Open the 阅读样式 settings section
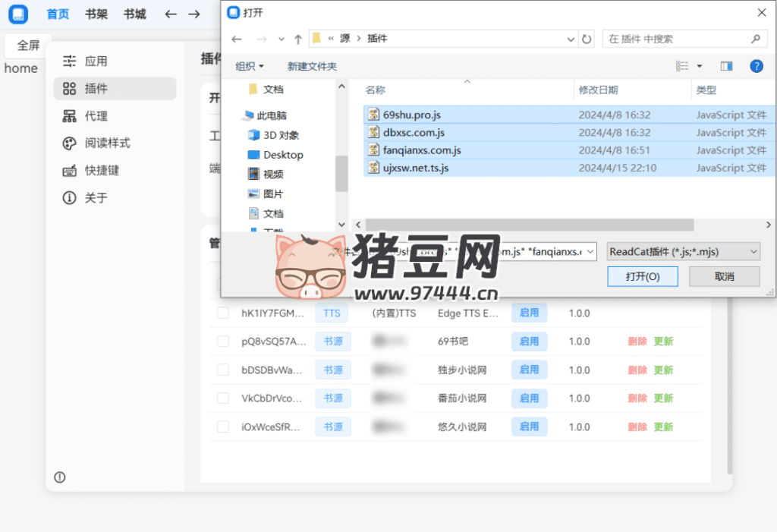This screenshot has height=532, width=777. (x=107, y=143)
